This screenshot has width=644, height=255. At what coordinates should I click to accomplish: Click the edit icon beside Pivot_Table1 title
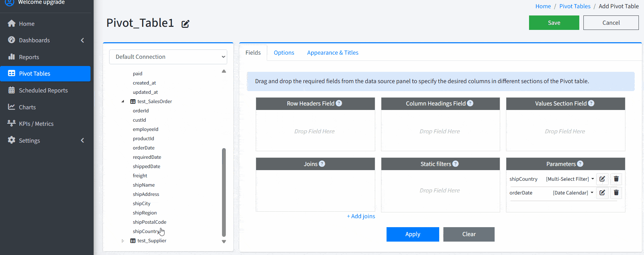tap(185, 24)
